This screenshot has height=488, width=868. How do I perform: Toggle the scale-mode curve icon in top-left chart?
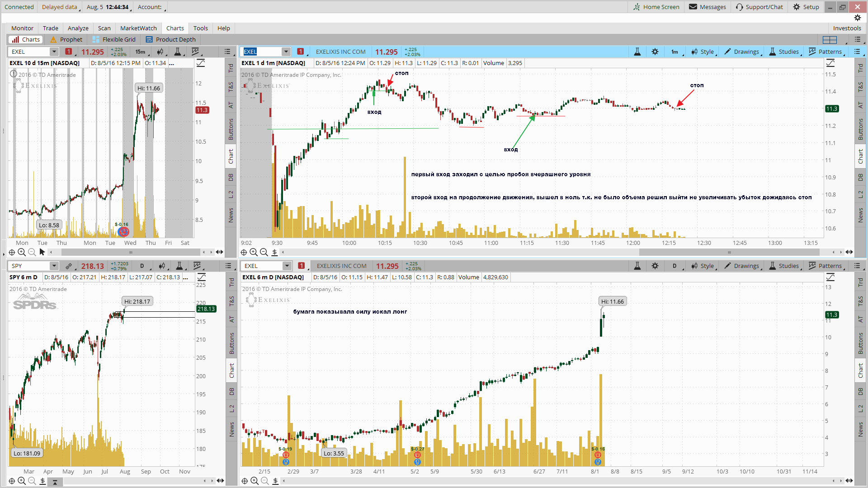coord(201,63)
